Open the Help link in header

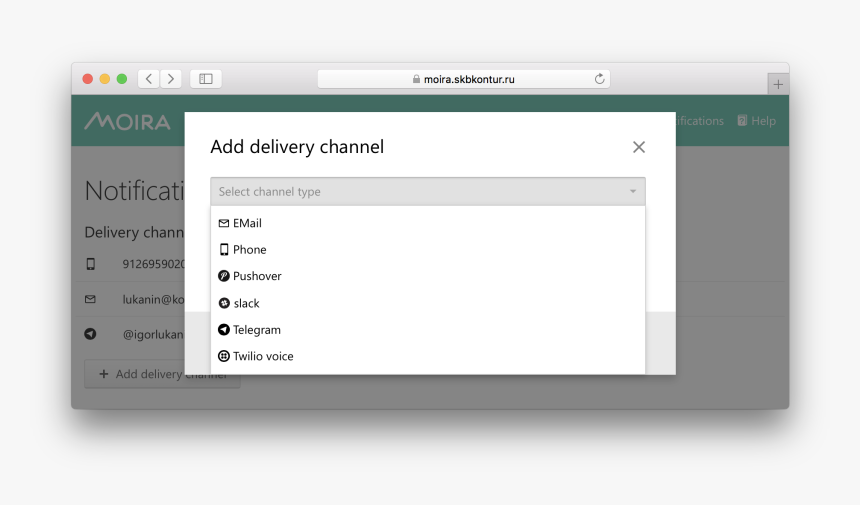757,121
